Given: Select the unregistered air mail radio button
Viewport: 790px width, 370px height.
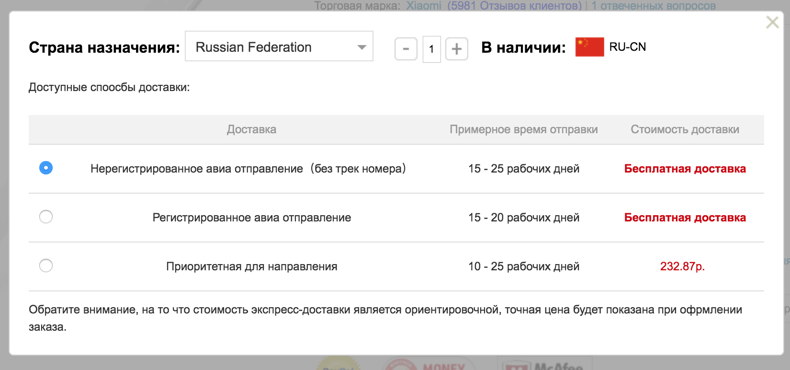Looking at the screenshot, I should pos(46,168).
